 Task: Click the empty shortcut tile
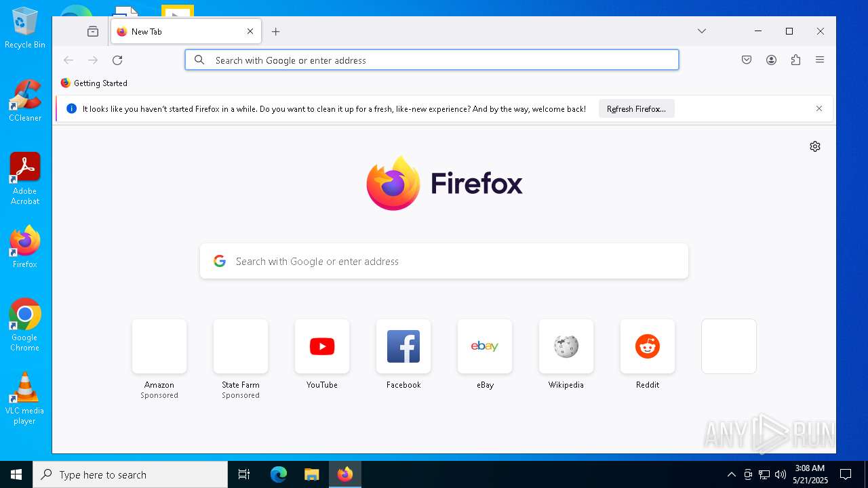tap(729, 346)
